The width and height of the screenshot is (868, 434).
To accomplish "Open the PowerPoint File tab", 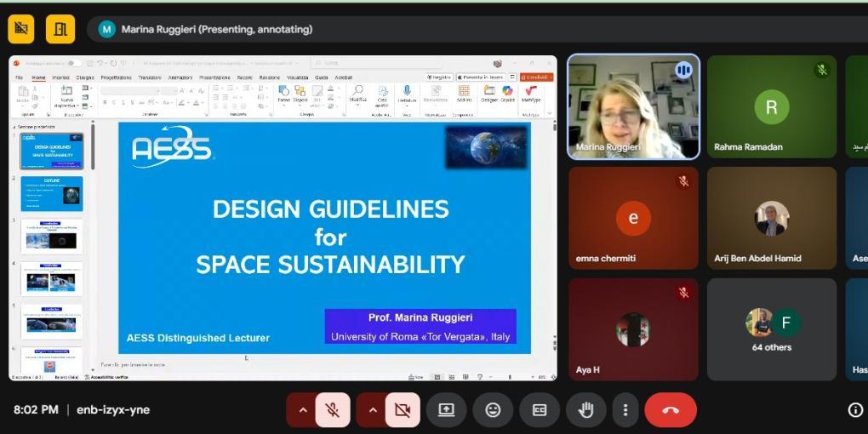I will pos(19,77).
